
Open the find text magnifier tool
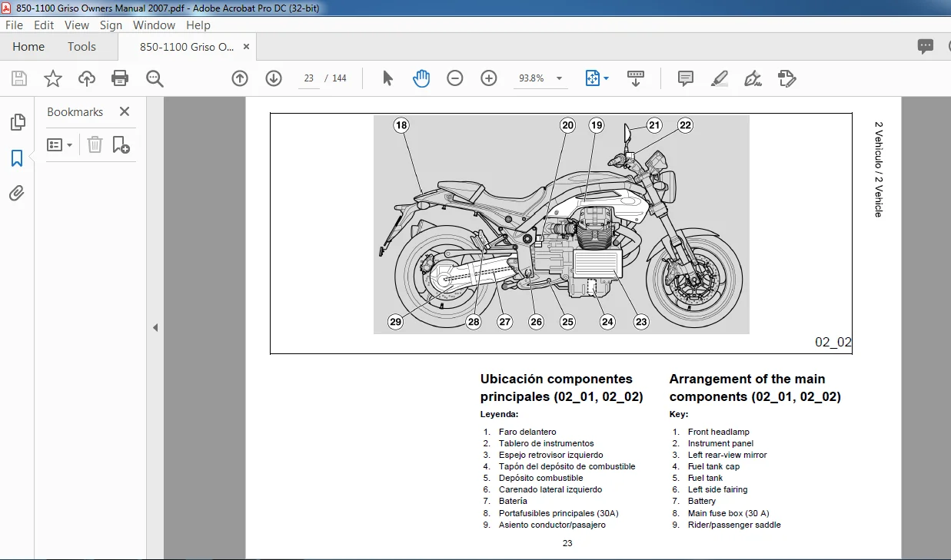(155, 78)
